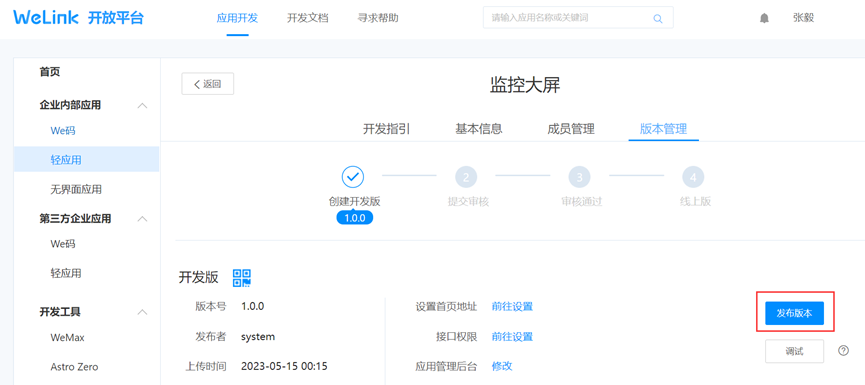
Task: Click step 2 提交审核 circle
Action: pyautogui.click(x=466, y=177)
